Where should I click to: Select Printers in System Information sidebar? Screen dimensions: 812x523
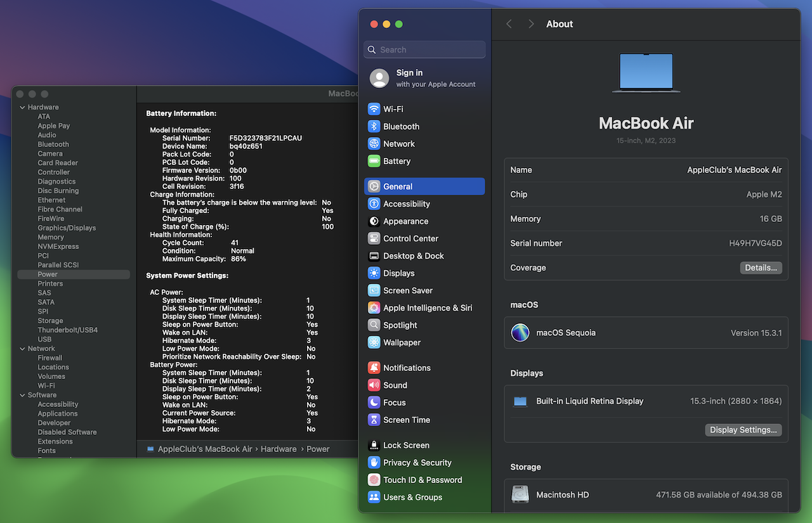(x=50, y=283)
